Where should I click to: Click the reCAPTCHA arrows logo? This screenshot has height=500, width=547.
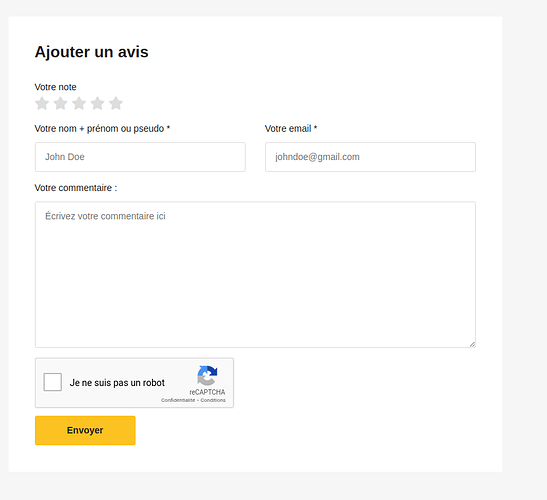pyautogui.click(x=207, y=375)
